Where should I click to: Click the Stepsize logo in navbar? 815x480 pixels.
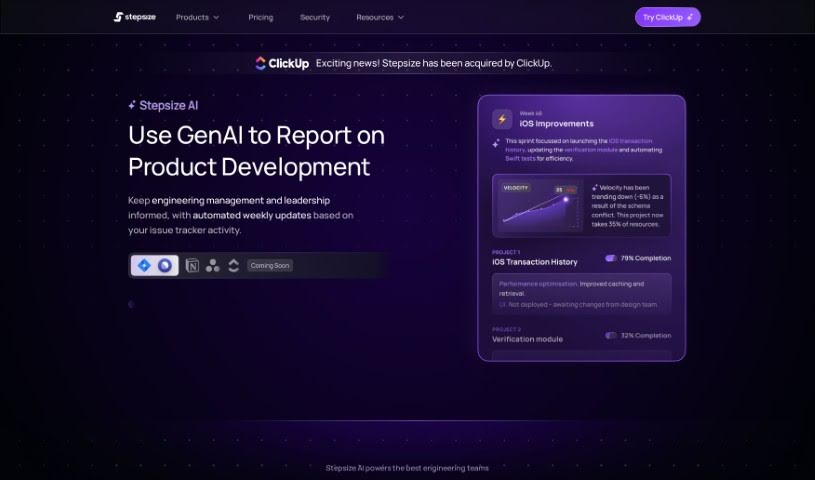point(136,17)
